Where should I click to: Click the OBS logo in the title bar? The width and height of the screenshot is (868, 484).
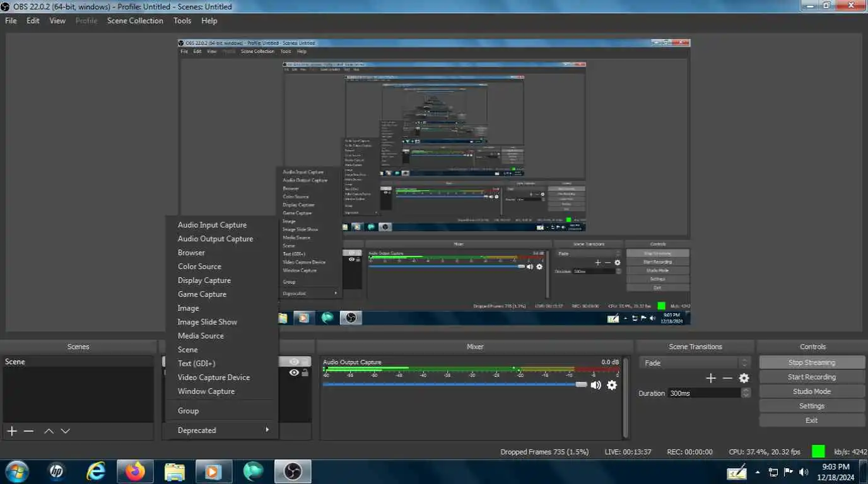(x=5, y=6)
